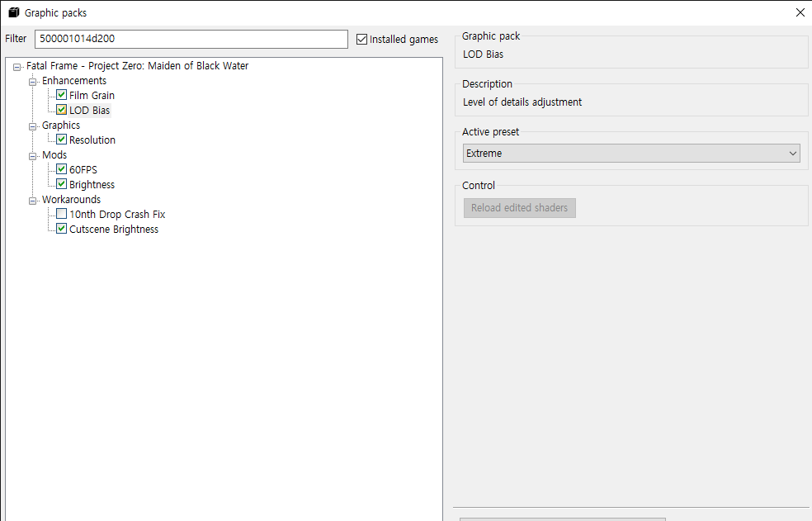Collapse the Fatal Frame game tree node

click(x=17, y=67)
